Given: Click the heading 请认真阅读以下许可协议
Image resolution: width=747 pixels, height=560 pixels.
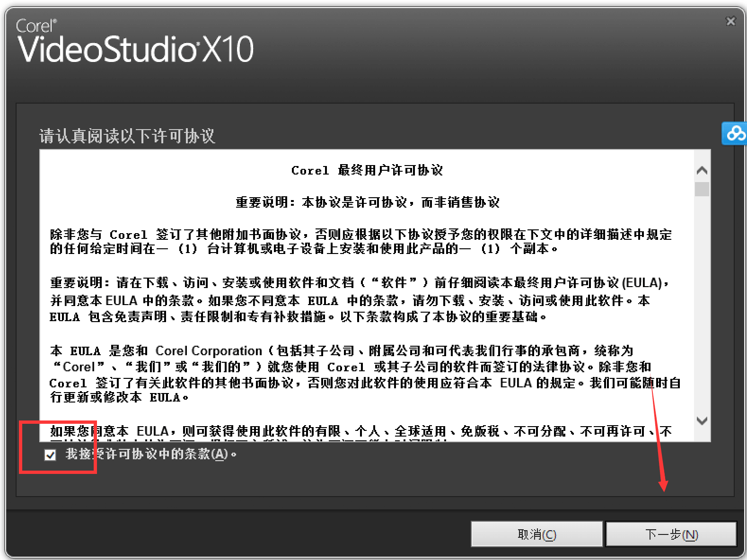Looking at the screenshot, I should [x=127, y=136].
